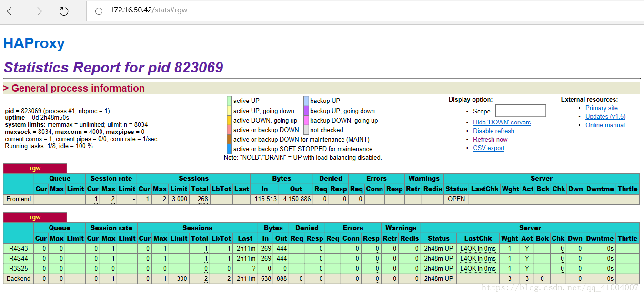
Task: Go back with the browser back arrow
Action: click(11, 11)
